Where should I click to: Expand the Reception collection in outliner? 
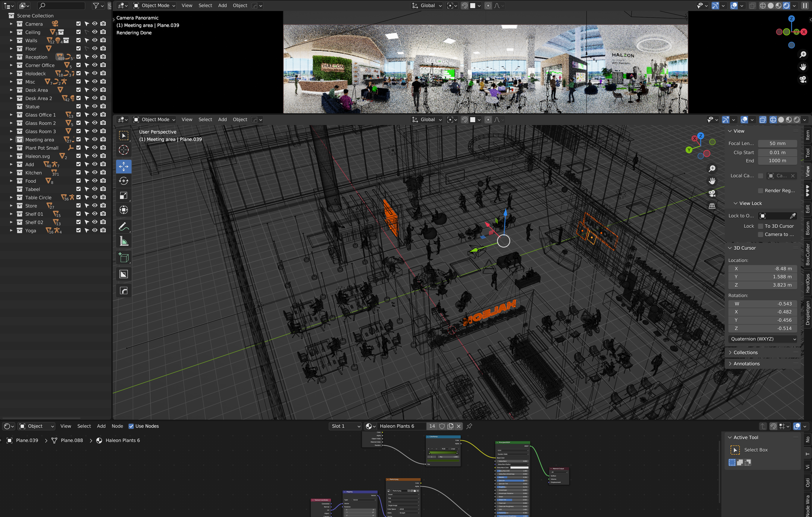click(x=11, y=57)
